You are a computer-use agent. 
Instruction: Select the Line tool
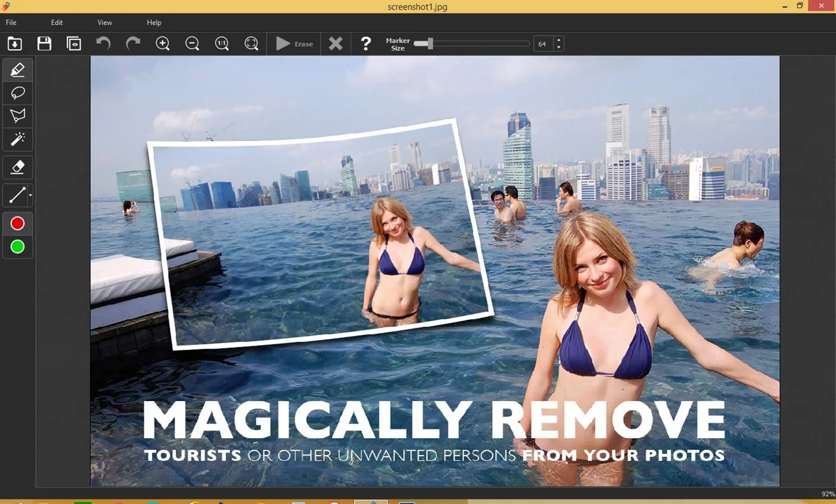[16, 195]
